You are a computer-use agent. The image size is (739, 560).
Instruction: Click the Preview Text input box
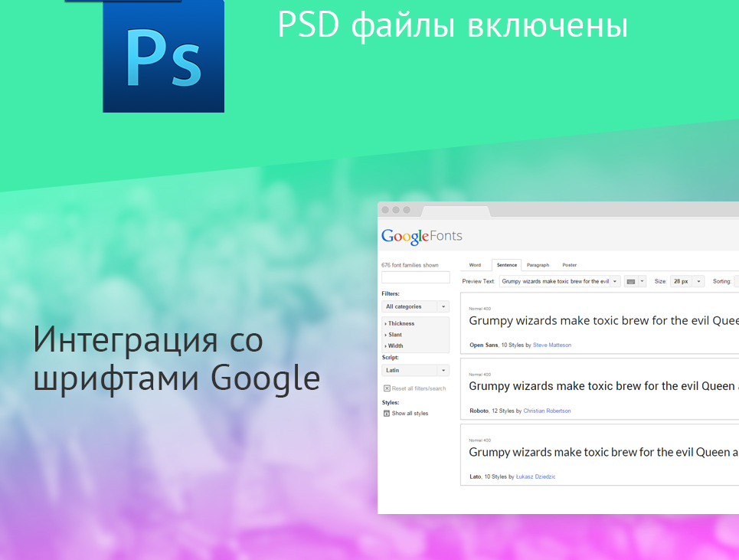point(554,281)
